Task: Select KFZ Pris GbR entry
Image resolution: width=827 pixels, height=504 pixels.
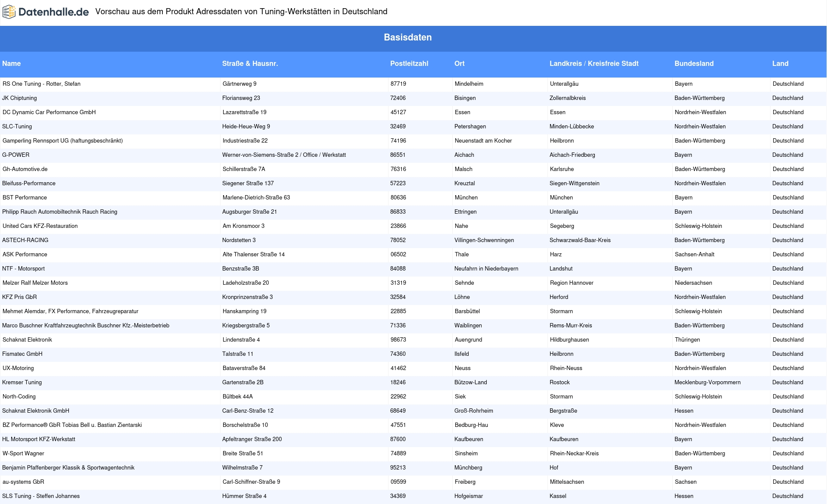Action: click(x=19, y=297)
